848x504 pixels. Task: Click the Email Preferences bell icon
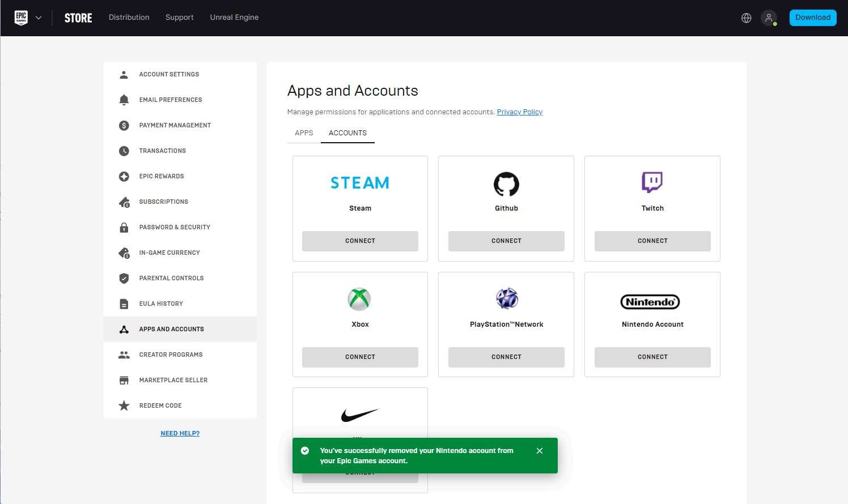[x=124, y=100]
